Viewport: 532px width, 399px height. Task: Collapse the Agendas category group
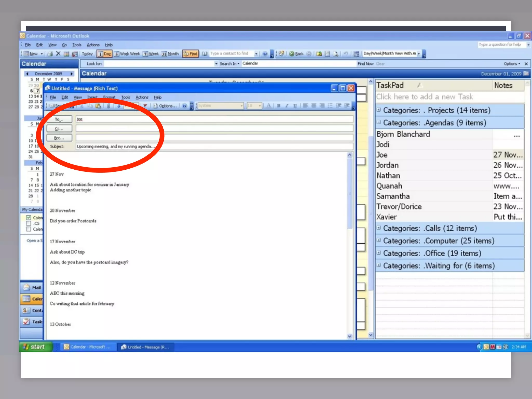(379, 122)
